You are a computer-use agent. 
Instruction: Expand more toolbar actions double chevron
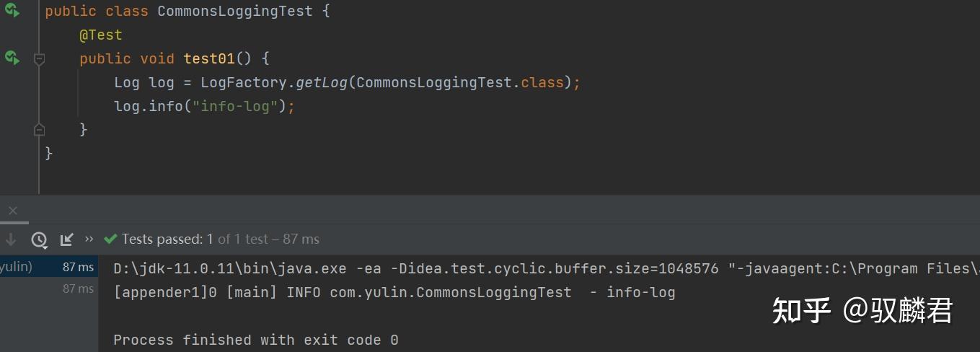(89, 239)
